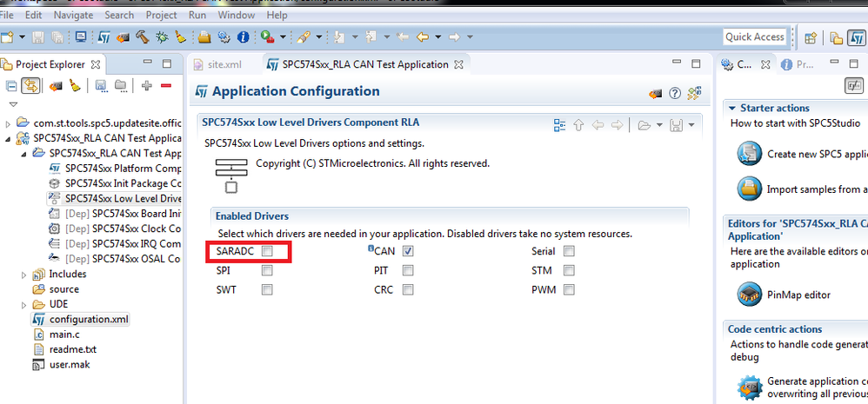Image resolution: width=868 pixels, height=404 pixels.
Task: Enable the PWM driver checkbox
Action: tap(569, 289)
